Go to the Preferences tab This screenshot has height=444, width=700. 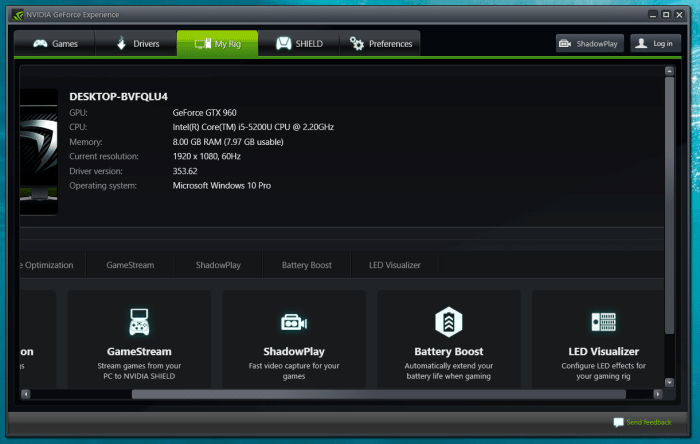pos(380,43)
